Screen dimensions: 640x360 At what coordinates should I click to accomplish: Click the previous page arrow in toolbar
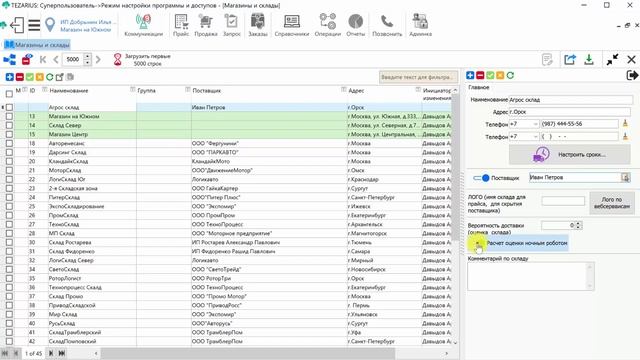[56, 60]
